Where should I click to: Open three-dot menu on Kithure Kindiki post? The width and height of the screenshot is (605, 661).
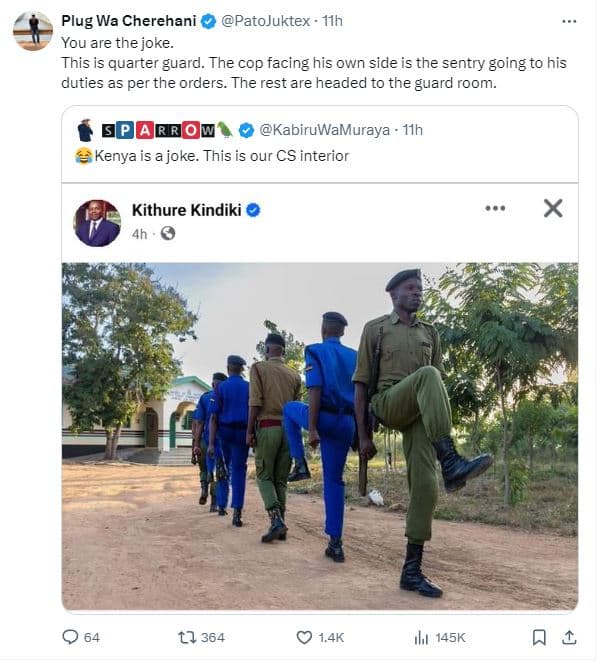point(495,208)
